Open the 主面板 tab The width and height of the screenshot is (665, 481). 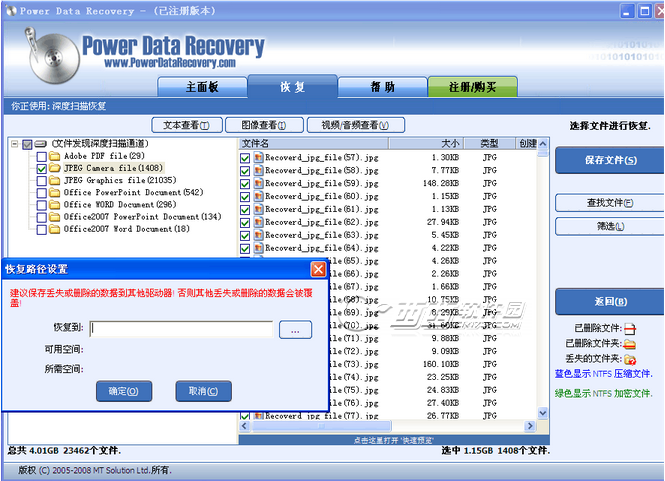[x=202, y=87]
